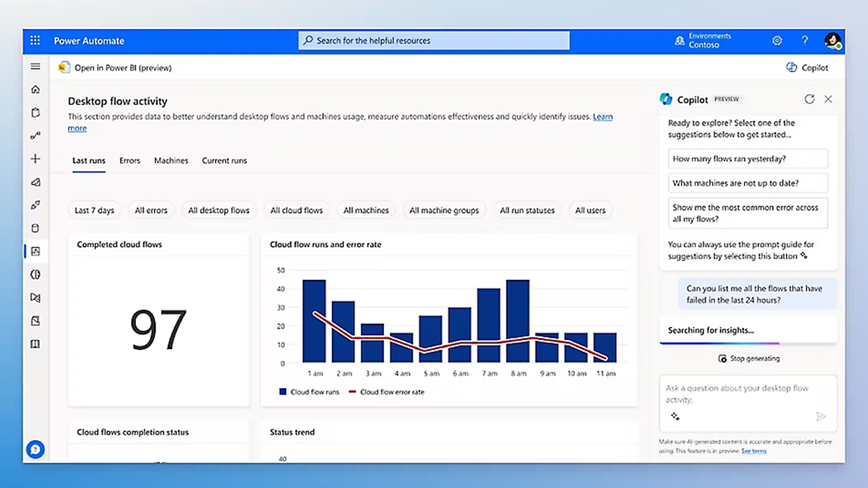Click the plus Create icon in sidebar
Screen dimensions: 868x488
(x=35, y=159)
